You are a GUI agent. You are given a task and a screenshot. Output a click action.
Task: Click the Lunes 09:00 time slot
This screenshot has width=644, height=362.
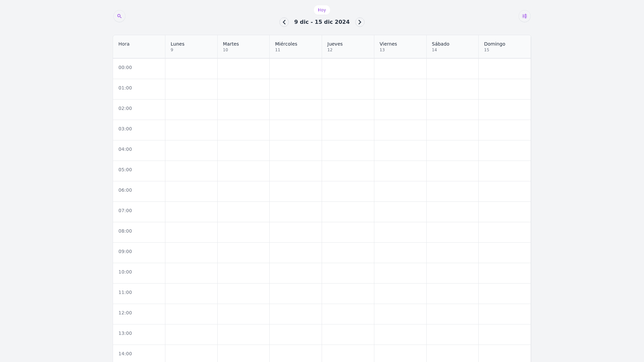click(191, 253)
